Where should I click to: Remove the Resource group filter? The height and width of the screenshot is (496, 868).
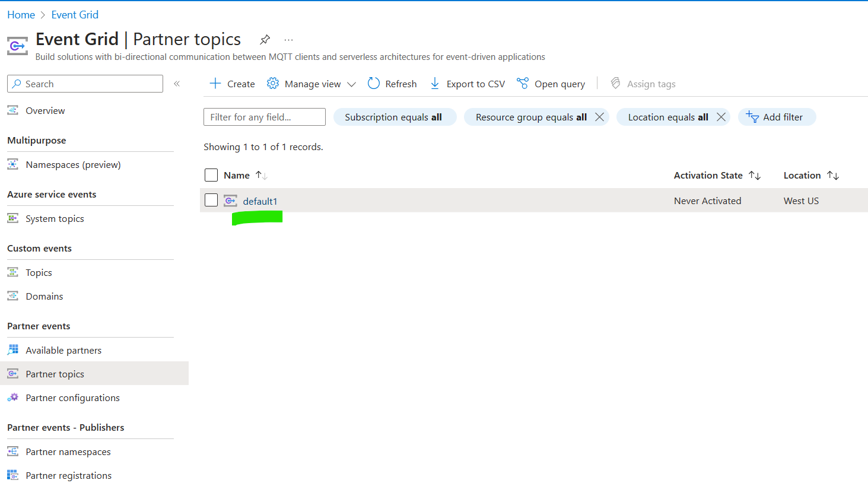pos(600,117)
